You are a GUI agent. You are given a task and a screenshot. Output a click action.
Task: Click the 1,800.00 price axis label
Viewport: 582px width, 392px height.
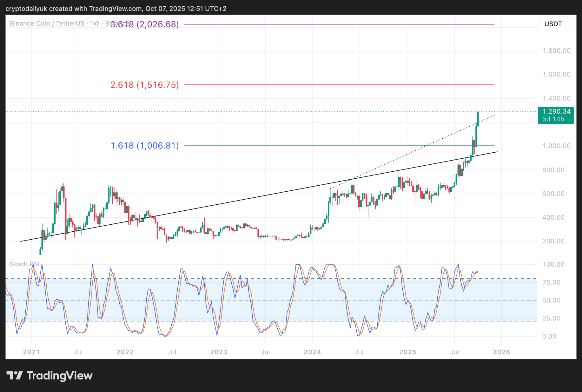point(556,51)
